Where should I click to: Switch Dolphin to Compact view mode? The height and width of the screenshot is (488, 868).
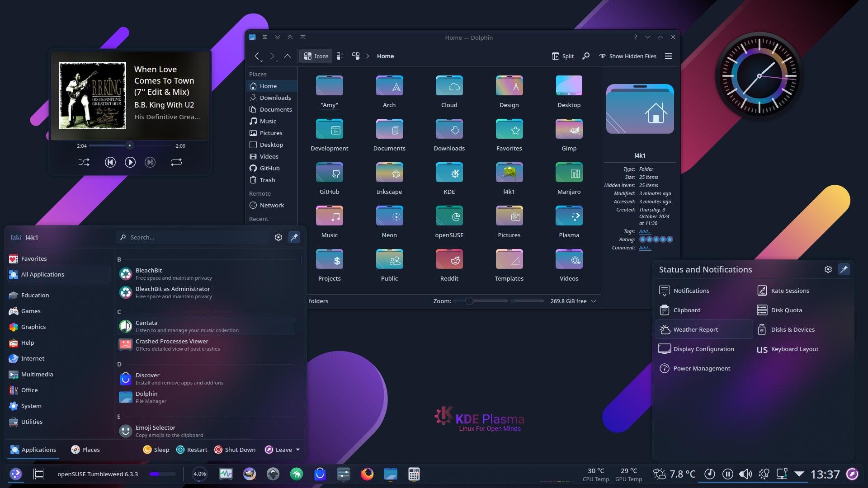[340, 56]
